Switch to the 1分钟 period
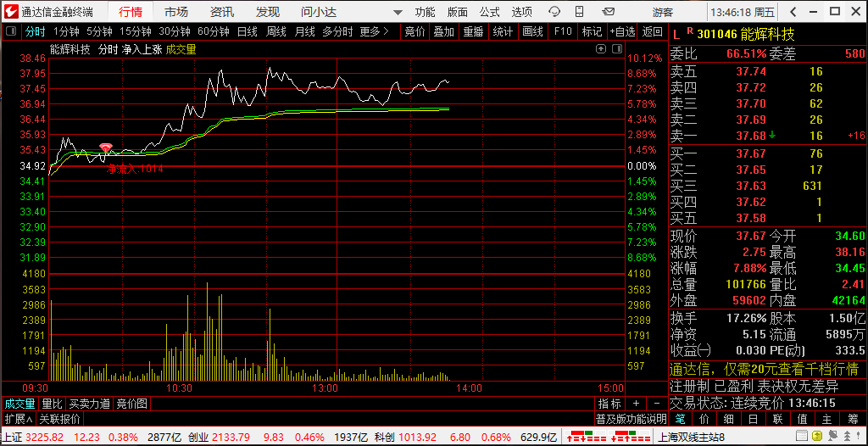 (x=66, y=31)
